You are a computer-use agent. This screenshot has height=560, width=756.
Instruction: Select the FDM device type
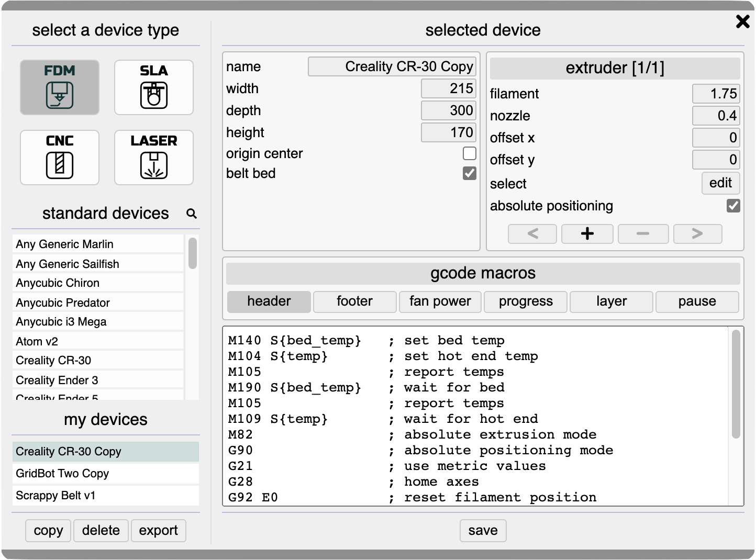(60, 87)
